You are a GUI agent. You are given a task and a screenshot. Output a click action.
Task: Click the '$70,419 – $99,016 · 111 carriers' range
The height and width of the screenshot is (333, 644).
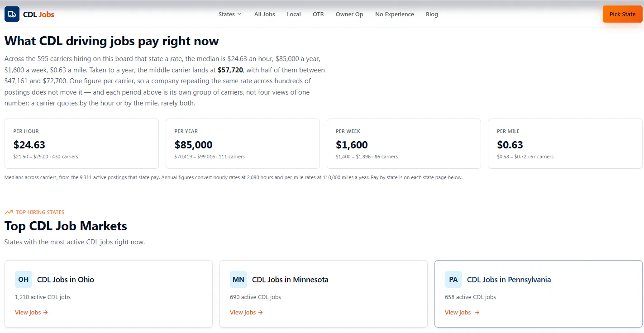point(210,157)
